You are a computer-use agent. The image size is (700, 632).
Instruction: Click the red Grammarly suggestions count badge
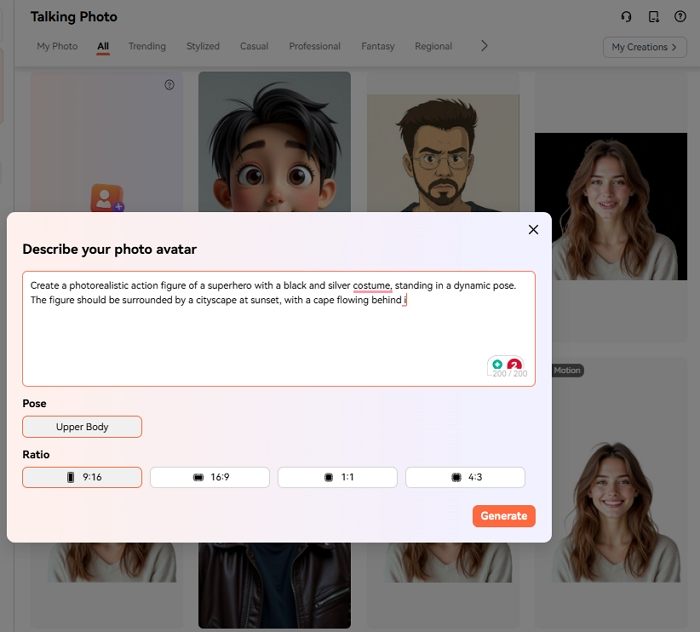[x=515, y=365]
